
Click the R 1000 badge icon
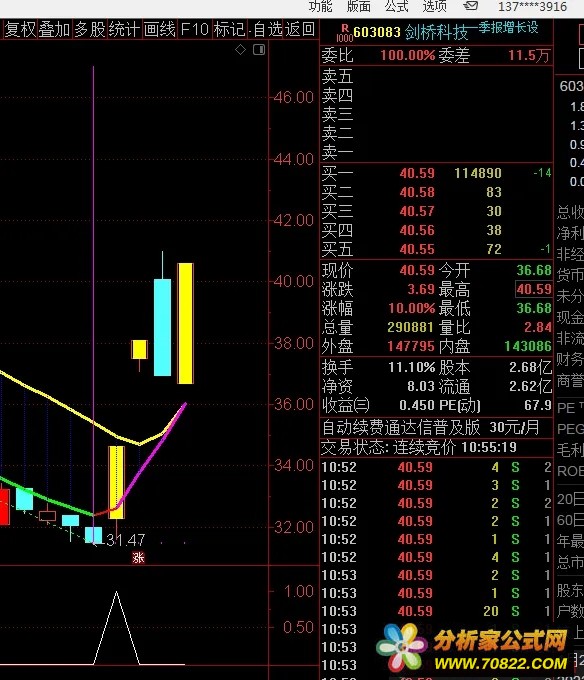(345, 33)
